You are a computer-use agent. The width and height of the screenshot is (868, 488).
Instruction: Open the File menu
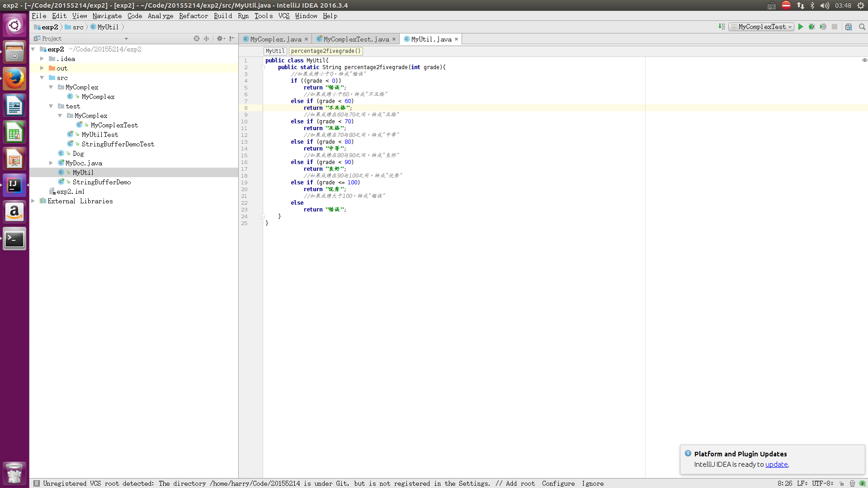point(39,16)
